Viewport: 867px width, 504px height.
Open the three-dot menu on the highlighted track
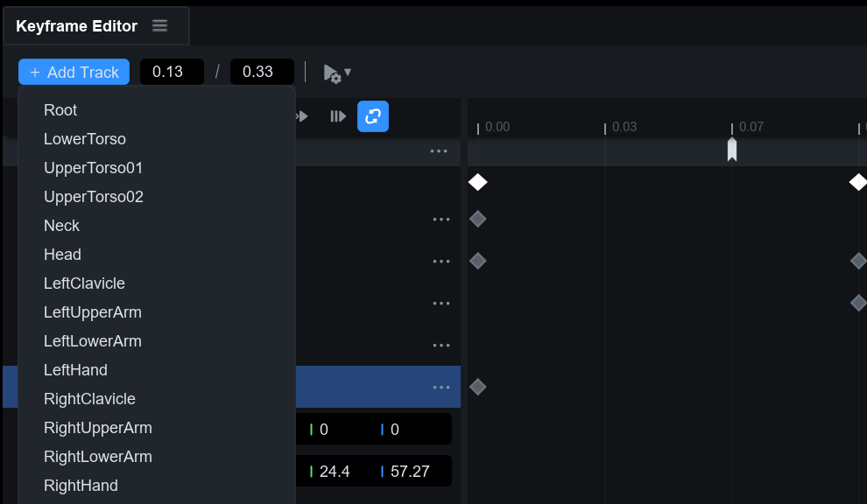pos(441,387)
